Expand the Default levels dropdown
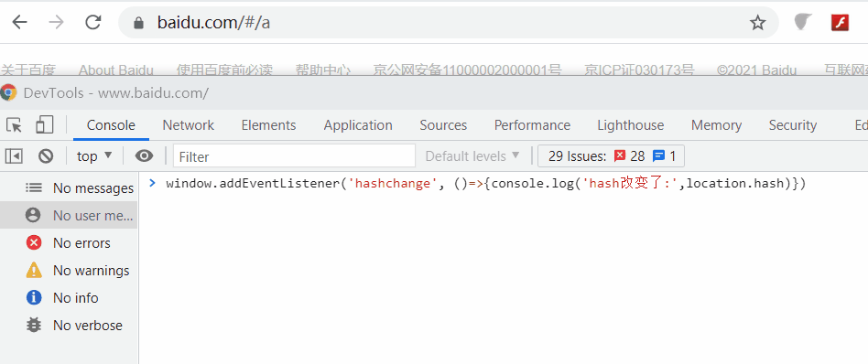The height and width of the screenshot is (364, 868). 472,156
